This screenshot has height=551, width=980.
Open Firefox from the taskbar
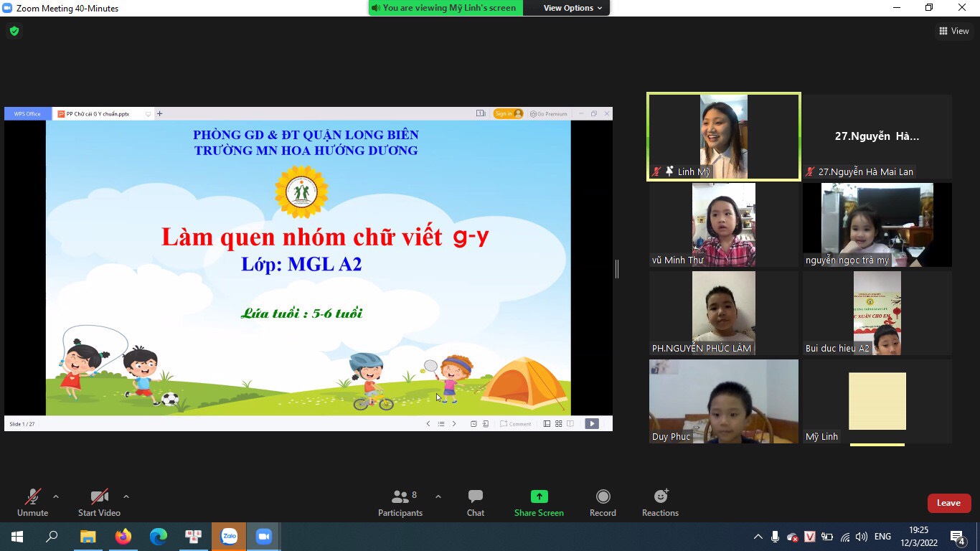coord(123,536)
